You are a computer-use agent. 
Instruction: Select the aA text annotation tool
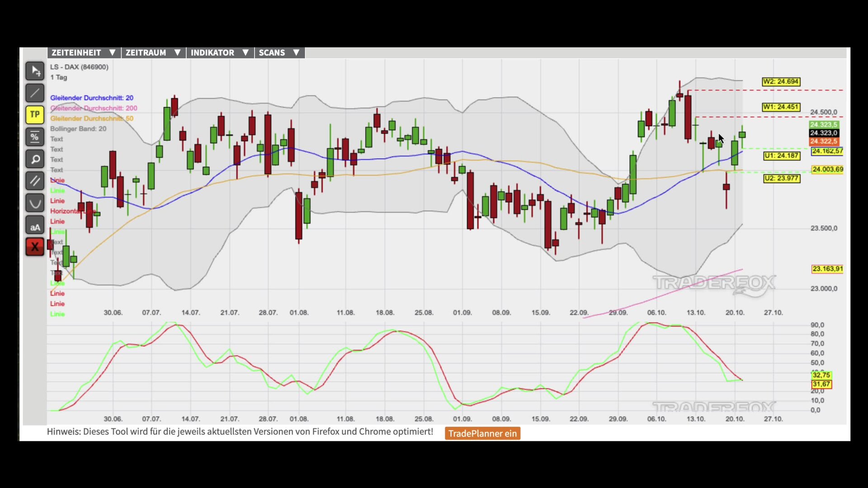click(x=35, y=227)
